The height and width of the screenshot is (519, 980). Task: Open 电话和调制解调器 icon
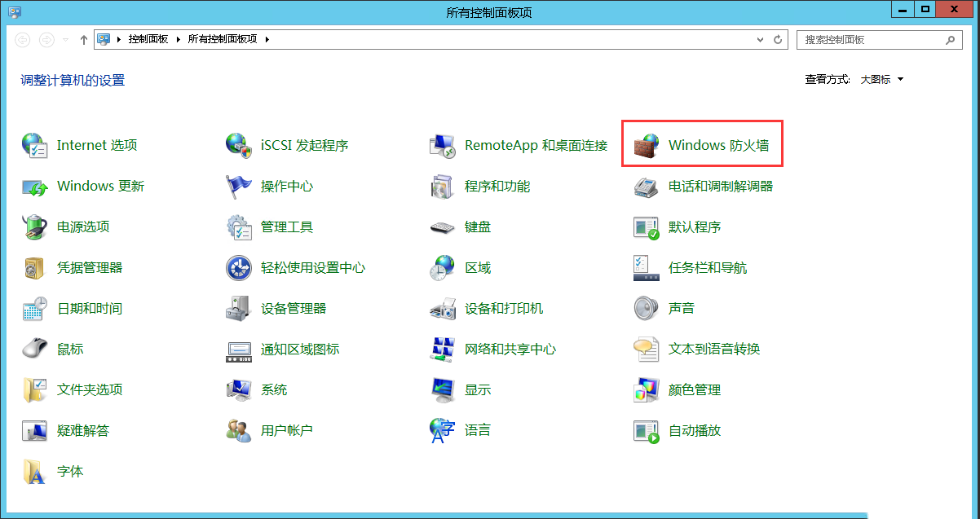[646, 186]
